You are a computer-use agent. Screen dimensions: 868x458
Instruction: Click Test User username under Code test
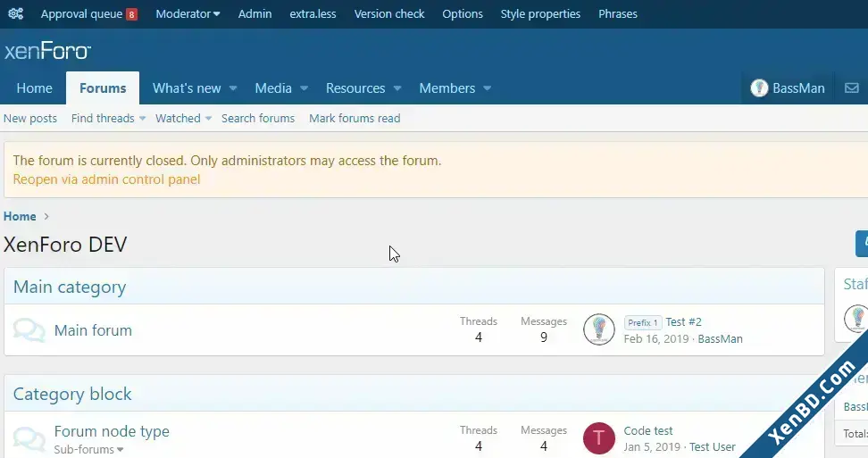[713, 447]
